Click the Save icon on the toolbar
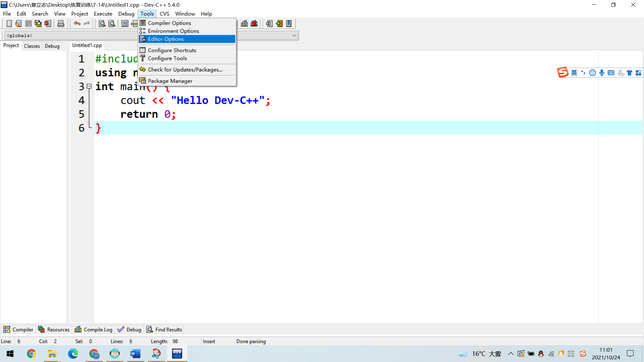 click(x=29, y=23)
